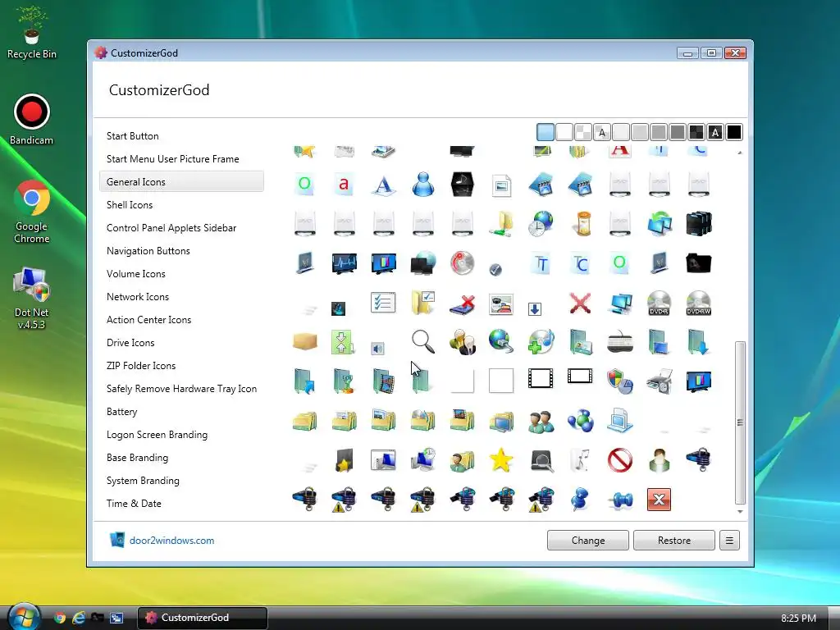The image size is (840, 630).
Task: Choose the music CD with green plus icon
Action: (x=541, y=342)
